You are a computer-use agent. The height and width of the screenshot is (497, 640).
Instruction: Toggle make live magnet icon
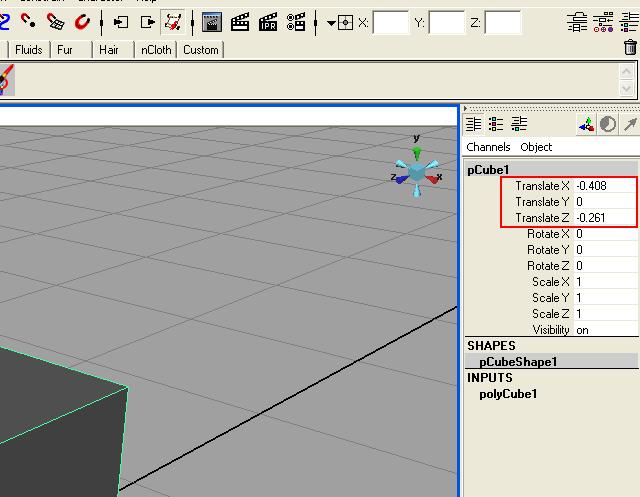[82, 22]
